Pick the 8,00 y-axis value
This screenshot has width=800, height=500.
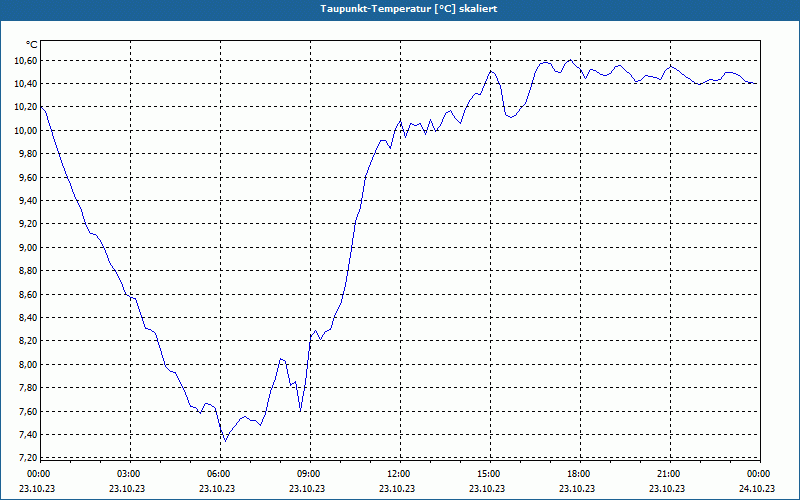(28, 364)
